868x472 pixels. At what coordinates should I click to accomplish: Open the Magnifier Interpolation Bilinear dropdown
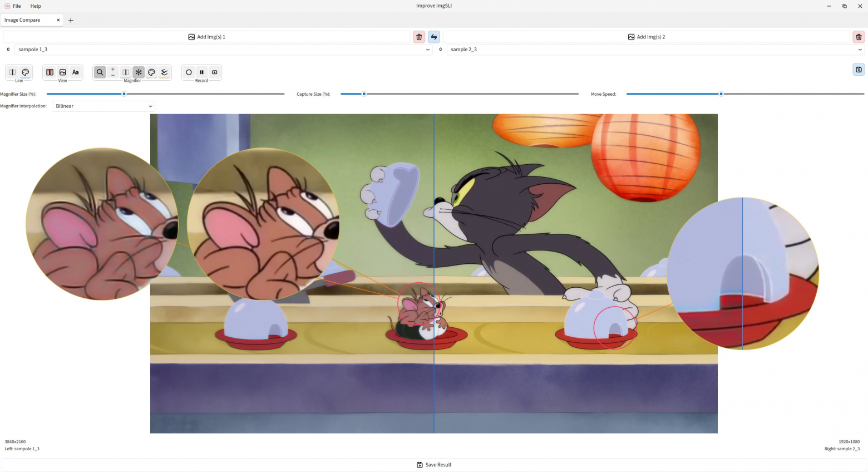click(103, 106)
